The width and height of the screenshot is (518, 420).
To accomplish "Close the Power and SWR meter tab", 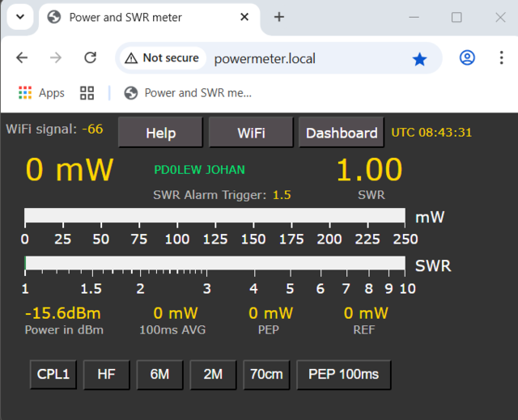I will click(x=244, y=17).
